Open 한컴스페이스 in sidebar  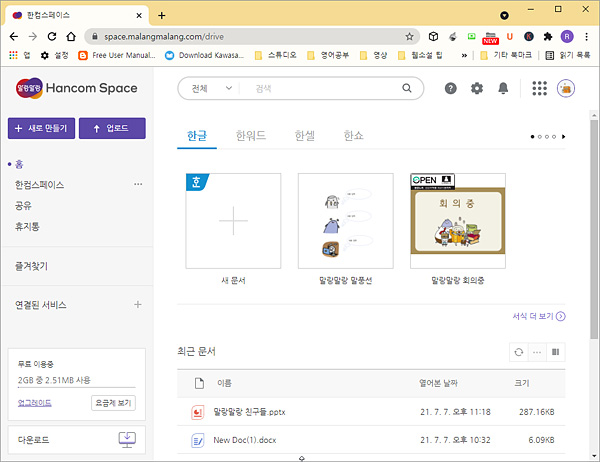39,185
